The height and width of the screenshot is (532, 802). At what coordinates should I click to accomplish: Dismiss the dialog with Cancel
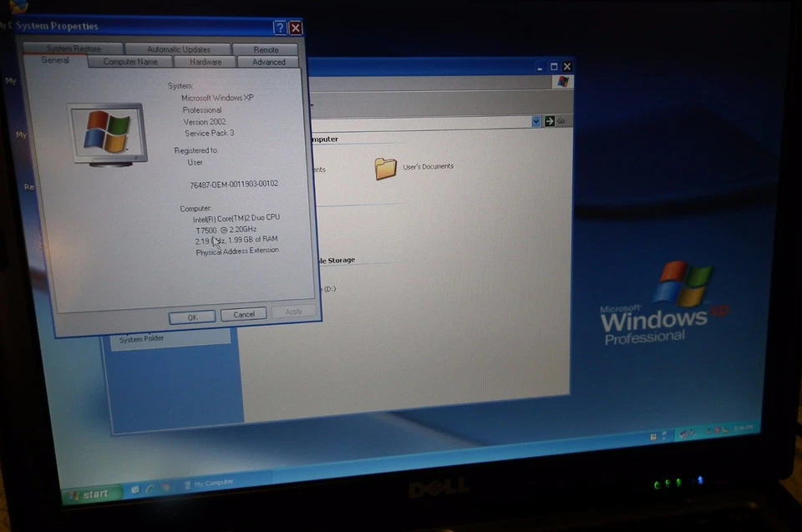pyautogui.click(x=243, y=315)
